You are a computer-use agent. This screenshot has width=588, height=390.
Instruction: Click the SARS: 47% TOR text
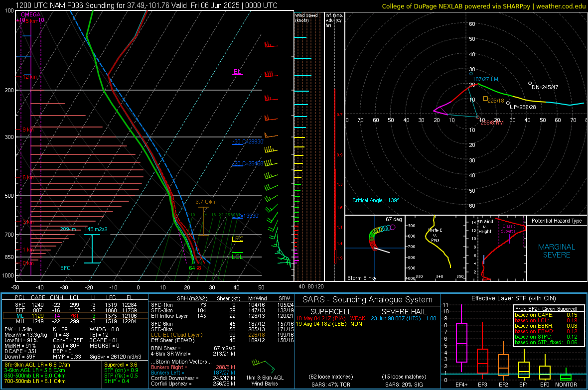[x=330, y=385]
